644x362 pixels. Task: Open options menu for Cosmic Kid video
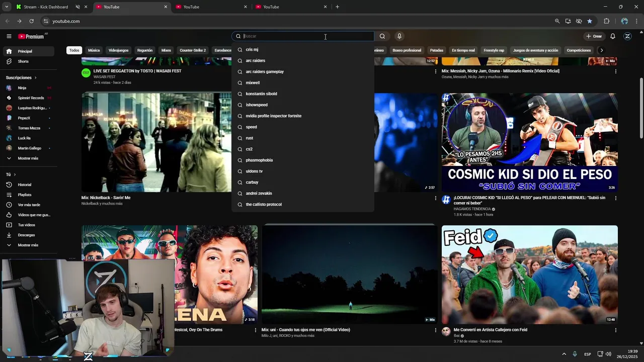pyautogui.click(x=615, y=198)
